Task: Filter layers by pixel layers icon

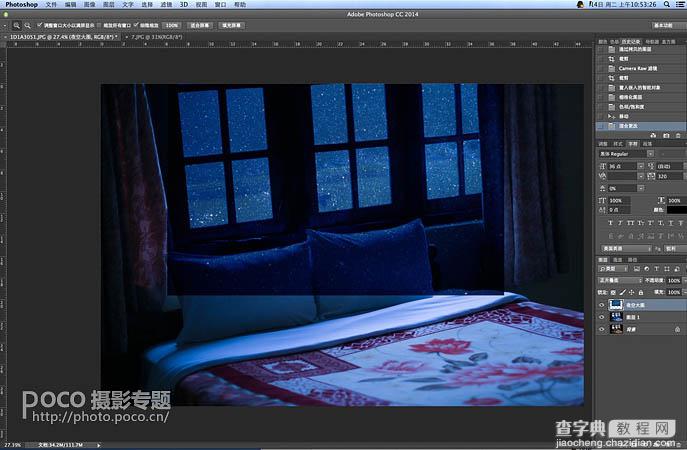Action: 637,269
